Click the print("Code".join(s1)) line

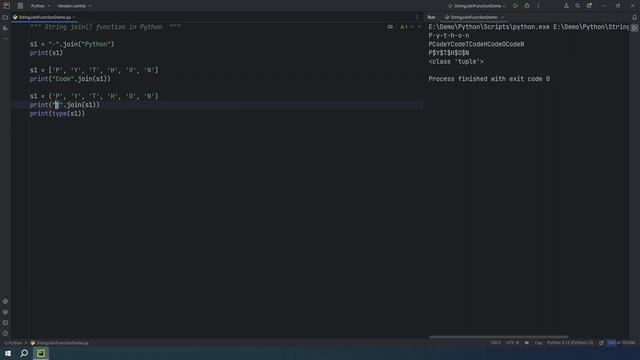(x=70, y=79)
